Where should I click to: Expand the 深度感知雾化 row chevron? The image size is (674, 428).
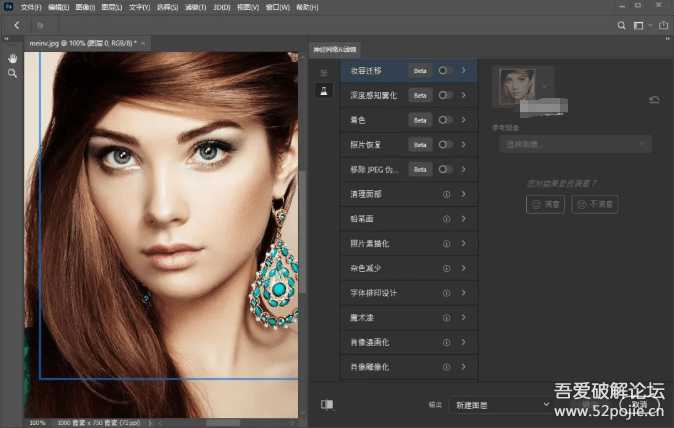(463, 95)
